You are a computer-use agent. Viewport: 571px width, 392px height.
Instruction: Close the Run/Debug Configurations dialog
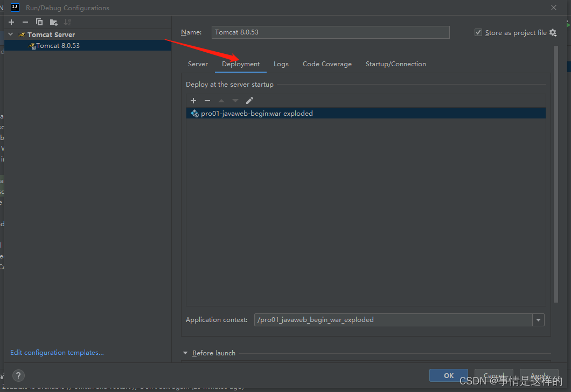[554, 8]
